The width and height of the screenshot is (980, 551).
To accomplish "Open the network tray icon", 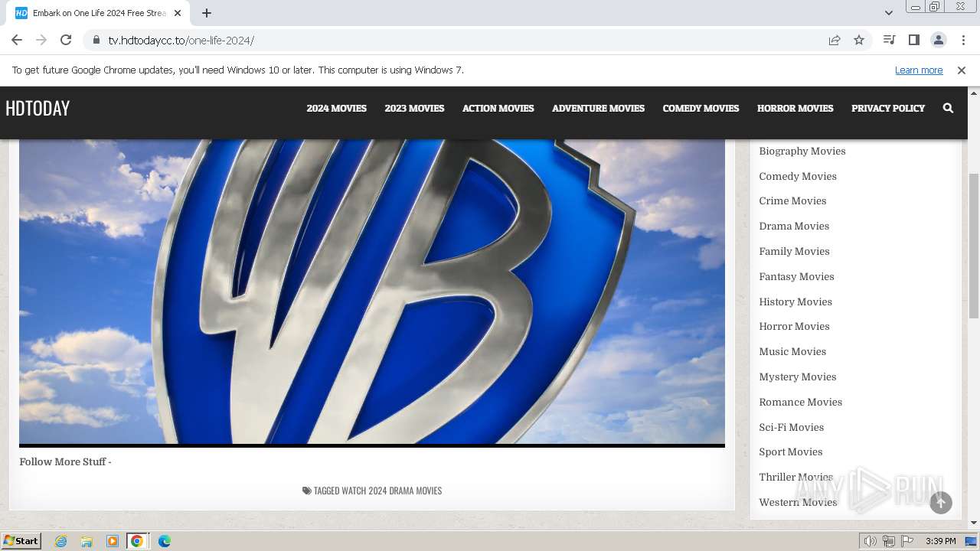I will pos(889,541).
